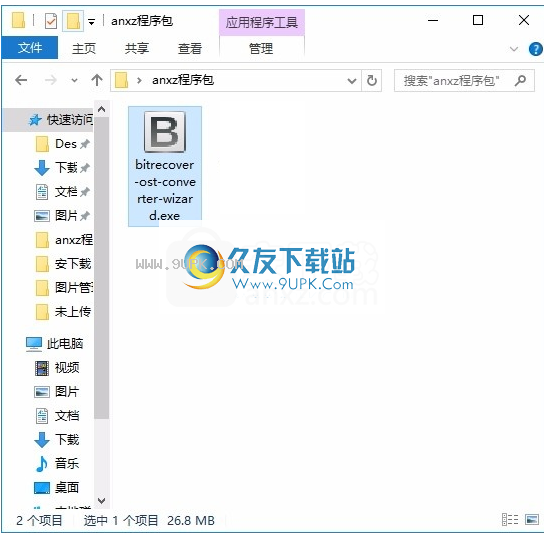The width and height of the screenshot is (544, 534).
Task: Open the Customize Quick Access Toolbar dropdown
Action: (92, 22)
